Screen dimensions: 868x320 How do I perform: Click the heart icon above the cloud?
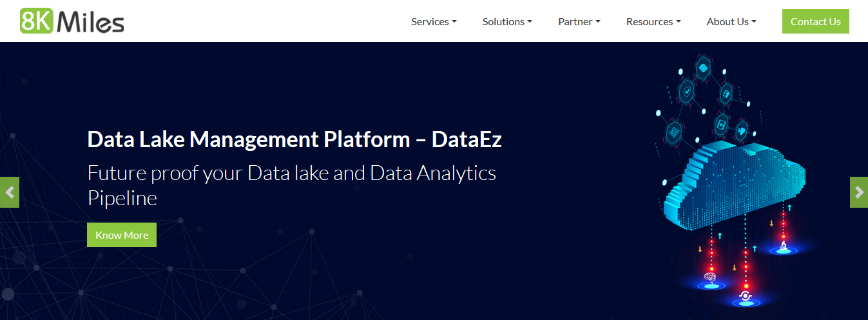742,131
